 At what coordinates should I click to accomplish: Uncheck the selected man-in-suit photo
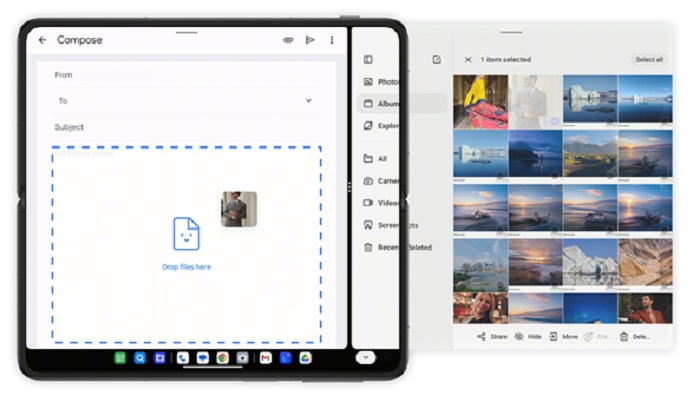tap(554, 121)
